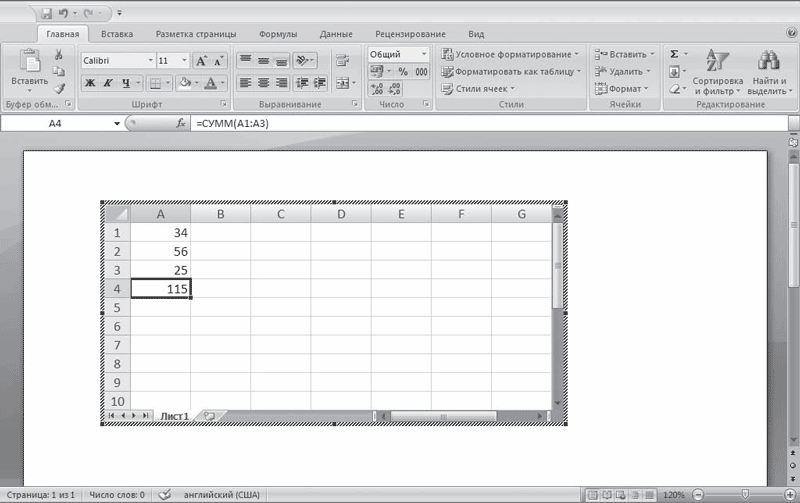Open the Общий number format dropdown
This screenshot has width=800, height=503.
coord(423,54)
